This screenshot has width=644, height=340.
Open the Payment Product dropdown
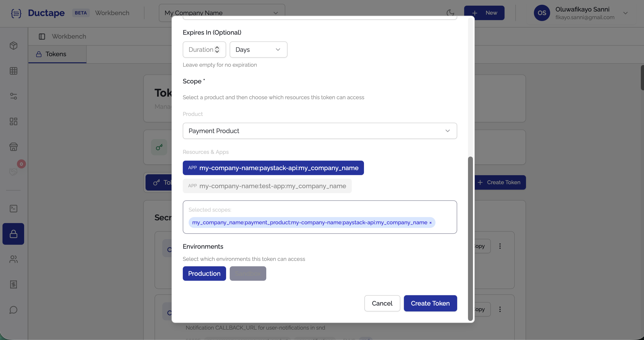[320, 130]
